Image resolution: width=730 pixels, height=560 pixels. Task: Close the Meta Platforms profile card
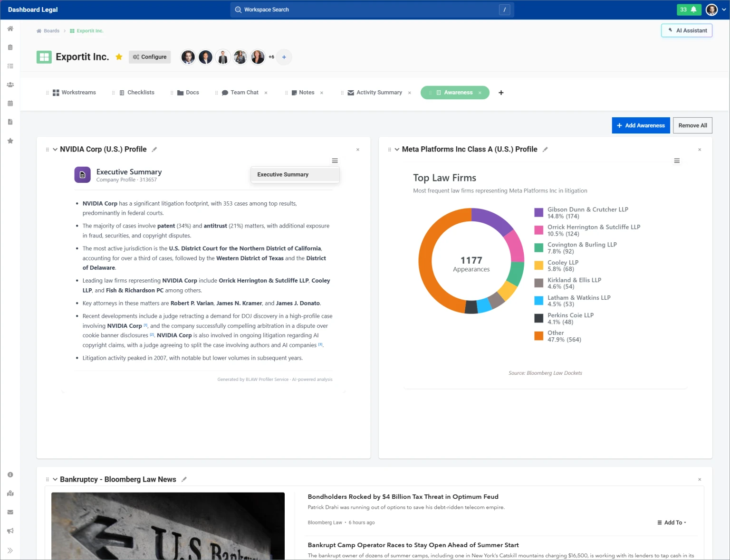700,150
